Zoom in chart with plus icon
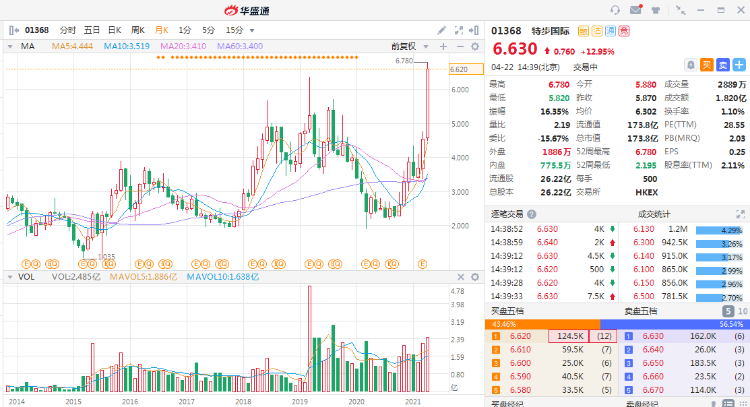Image resolution: width=750 pixels, height=407 pixels. click(443, 46)
